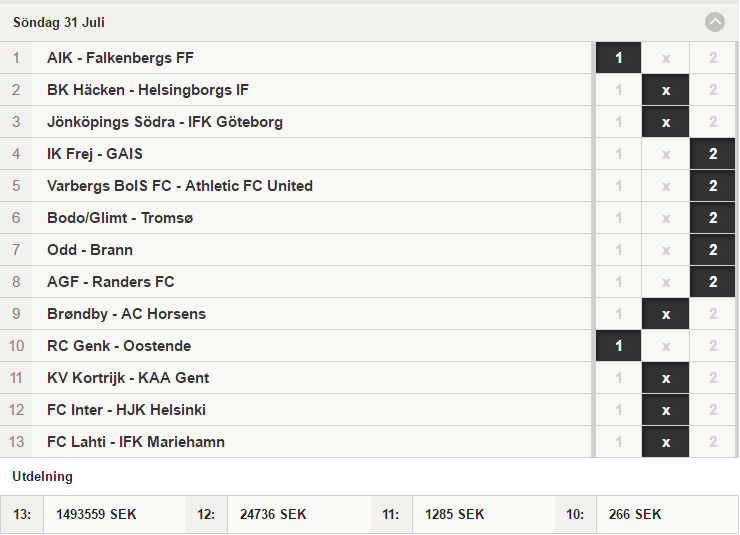740x535 pixels.
Task: Open match row Odd - Brann
Action: 295,250
